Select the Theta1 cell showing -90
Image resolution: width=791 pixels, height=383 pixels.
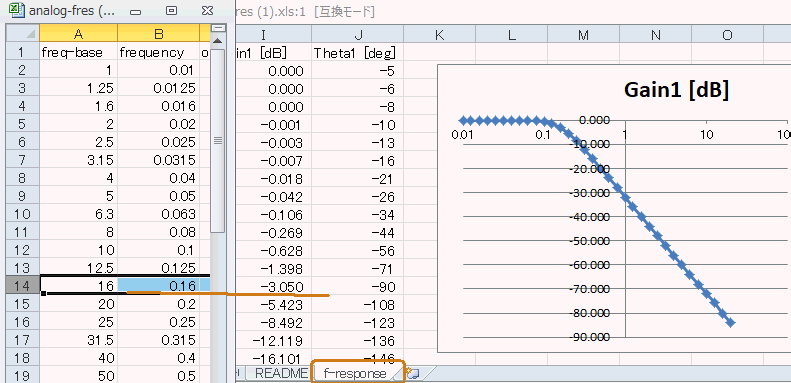pyautogui.click(x=357, y=287)
